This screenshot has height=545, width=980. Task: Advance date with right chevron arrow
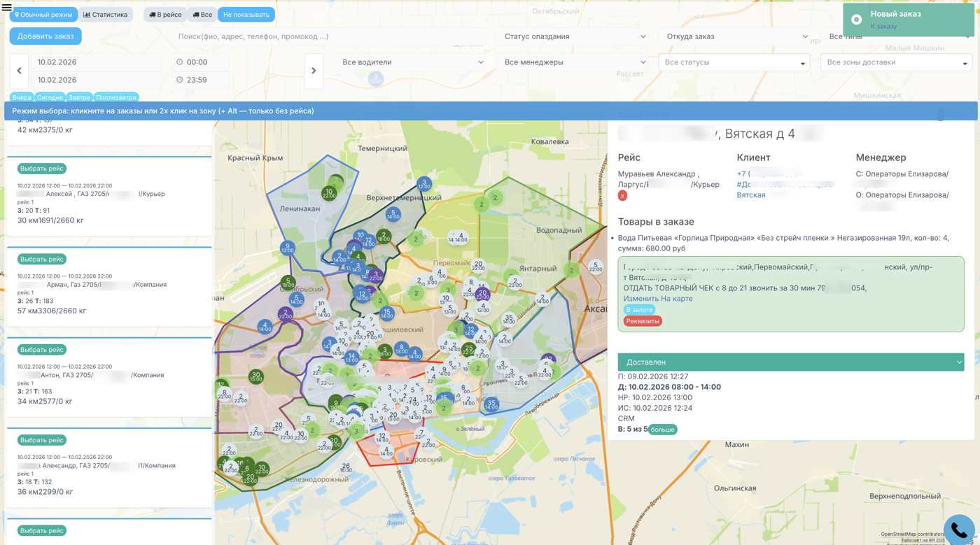tap(314, 71)
